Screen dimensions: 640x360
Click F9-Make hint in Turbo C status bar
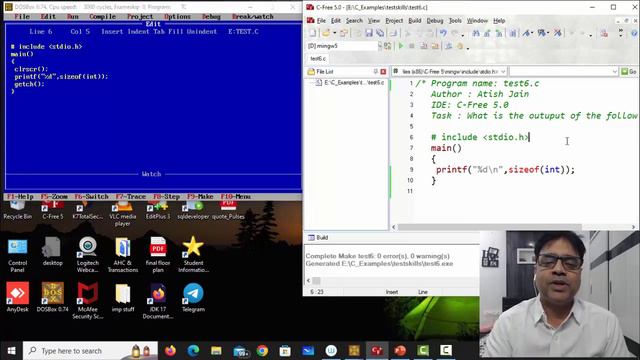pos(200,196)
